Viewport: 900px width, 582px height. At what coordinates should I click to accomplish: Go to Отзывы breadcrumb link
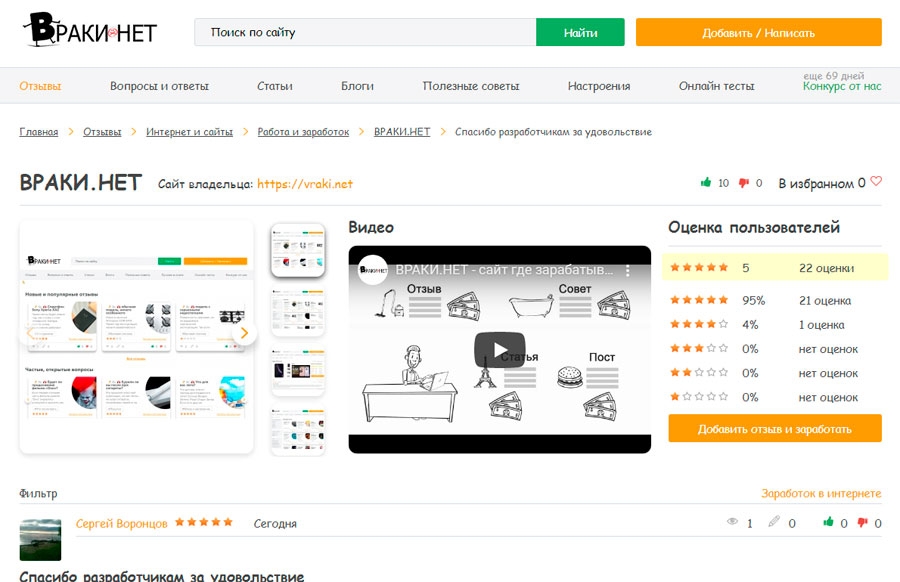[102, 132]
